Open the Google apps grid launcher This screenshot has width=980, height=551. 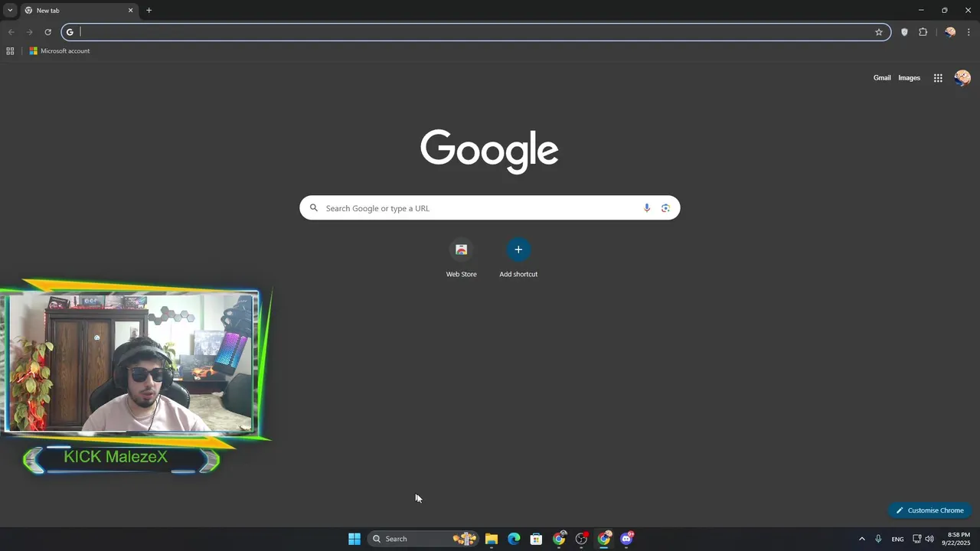click(938, 78)
